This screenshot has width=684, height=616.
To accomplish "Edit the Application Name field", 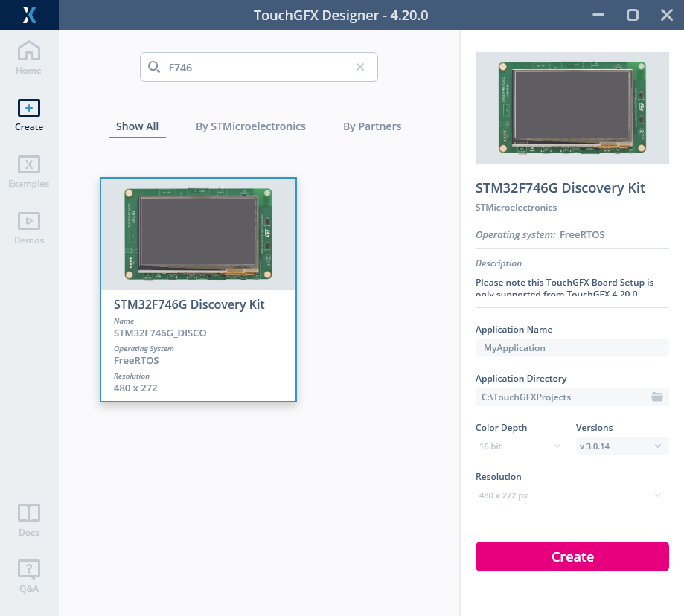I will point(572,348).
